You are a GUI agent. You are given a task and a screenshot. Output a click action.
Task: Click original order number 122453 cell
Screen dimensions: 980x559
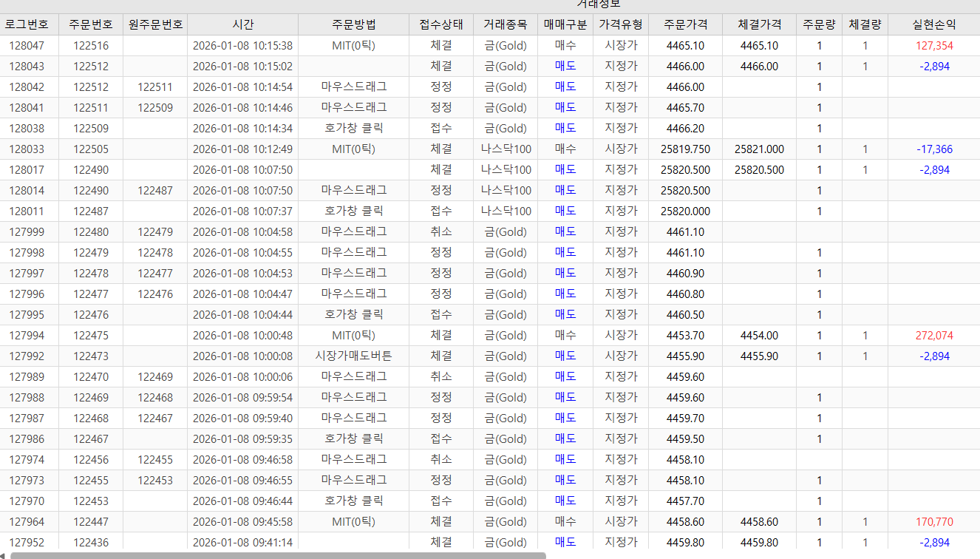pyautogui.click(x=155, y=480)
